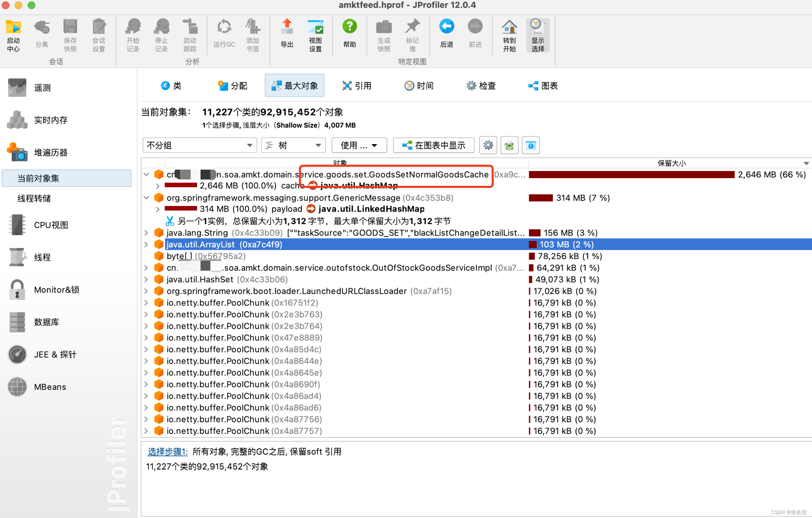
Task: Collapse the GoodsSetNormalGoodsCache row
Action: (147, 174)
